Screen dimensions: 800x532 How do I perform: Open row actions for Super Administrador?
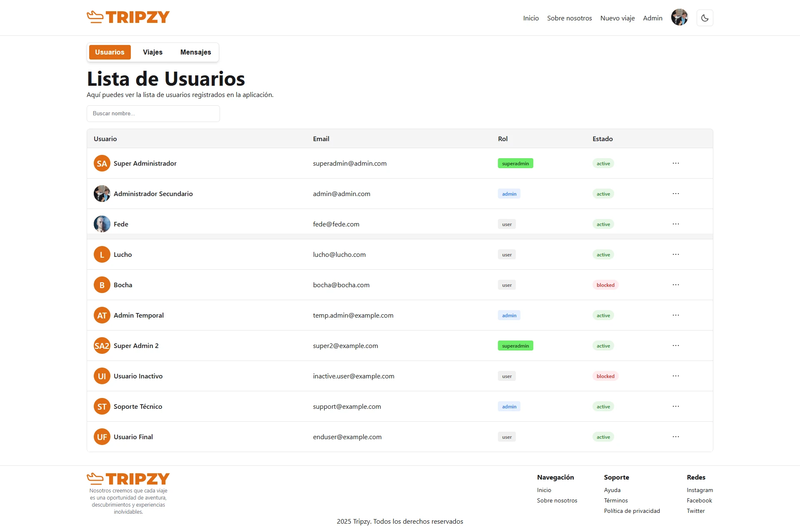(676, 163)
